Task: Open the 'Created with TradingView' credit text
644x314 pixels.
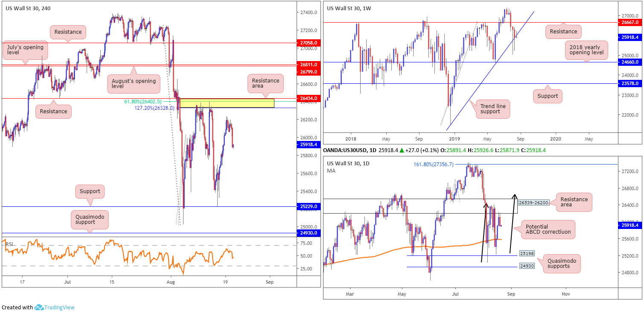Action: coord(37,307)
